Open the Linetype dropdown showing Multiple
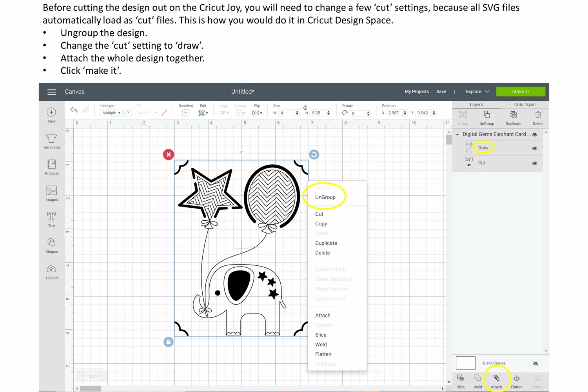 [111, 113]
